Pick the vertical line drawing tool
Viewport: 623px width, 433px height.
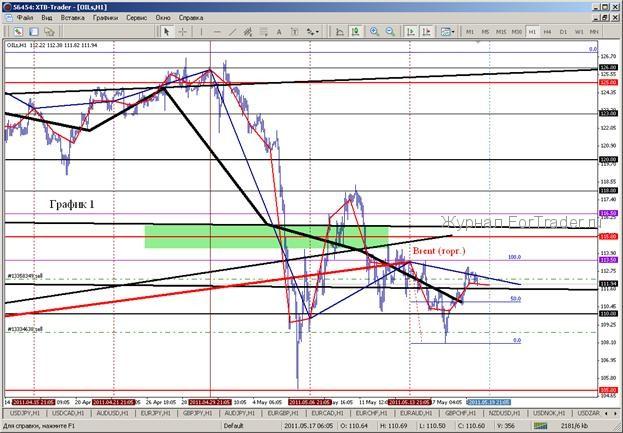coord(203,31)
